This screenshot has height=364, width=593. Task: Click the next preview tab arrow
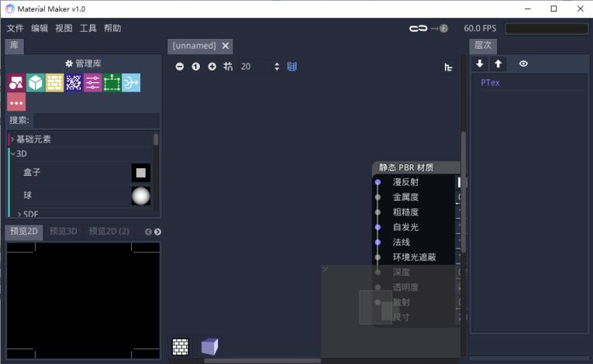click(157, 232)
